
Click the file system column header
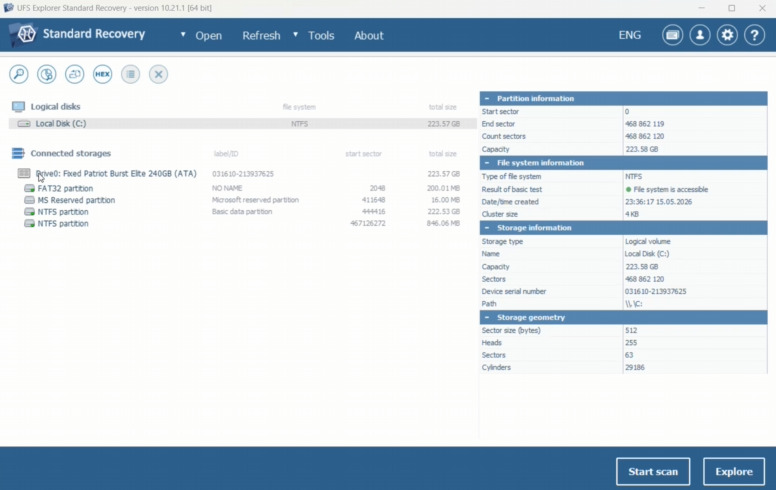coord(299,107)
